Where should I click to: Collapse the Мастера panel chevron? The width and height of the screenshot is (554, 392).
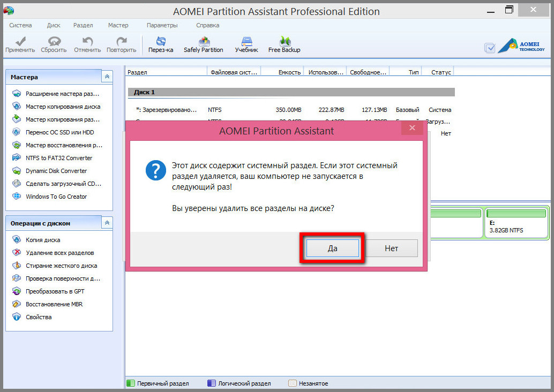click(x=107, y=77)
